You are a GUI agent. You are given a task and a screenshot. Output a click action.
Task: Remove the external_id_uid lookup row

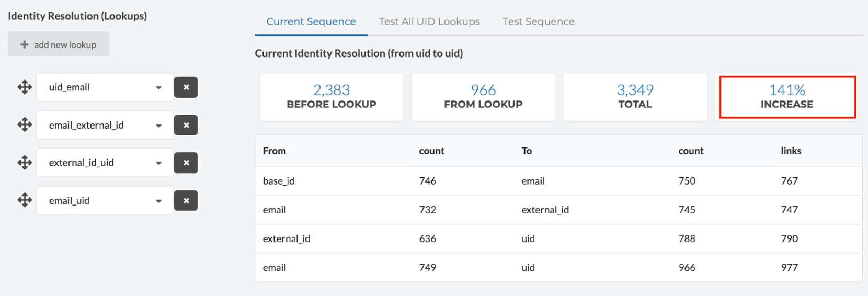click(x=186, y=163)
